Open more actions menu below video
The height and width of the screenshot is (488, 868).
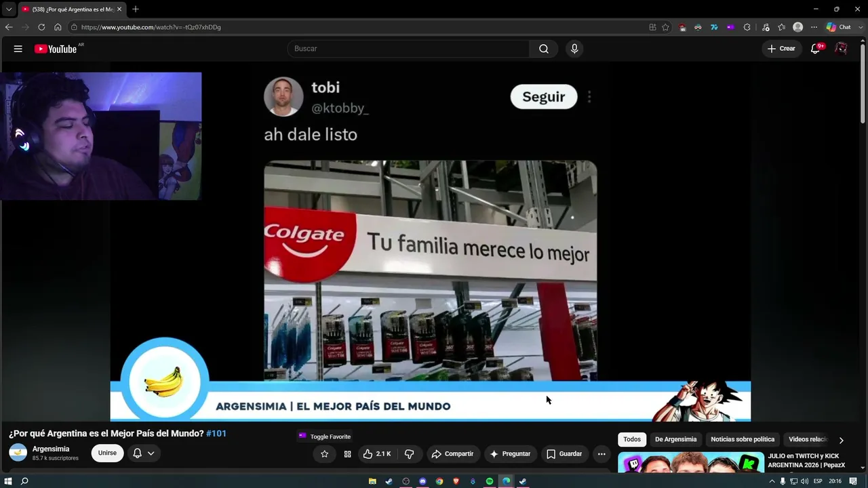[601, 454]
